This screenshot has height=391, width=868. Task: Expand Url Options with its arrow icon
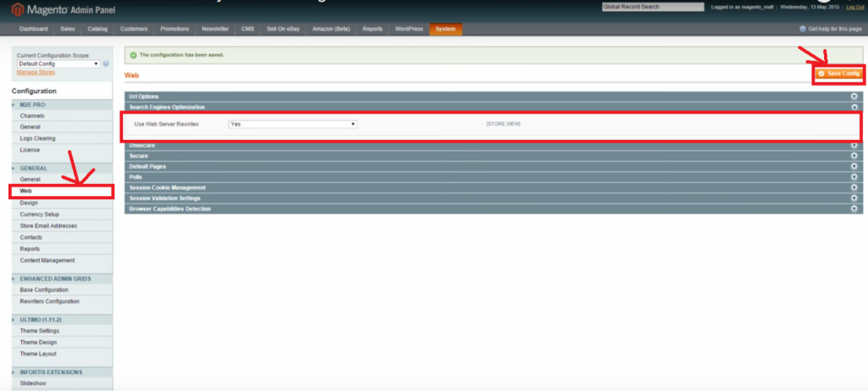click(854, 97)
